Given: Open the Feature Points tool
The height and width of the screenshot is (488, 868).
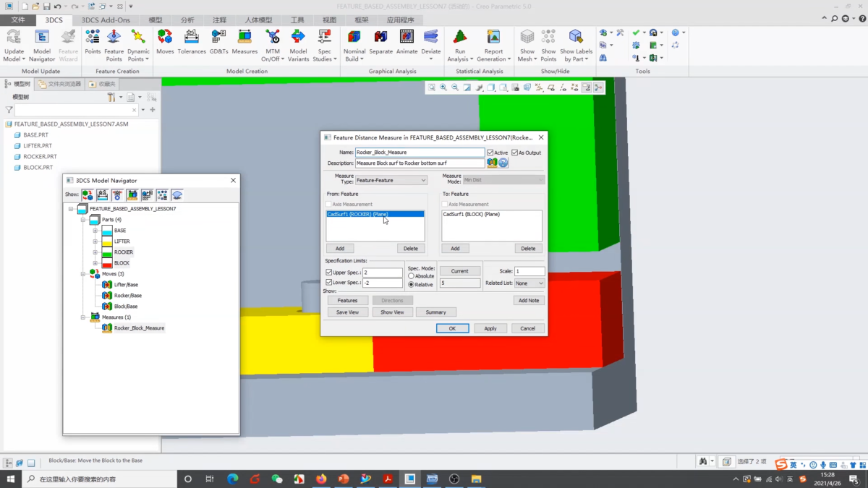Looking at the screenshot, I should pyautogui.click(x=114, y=45).
